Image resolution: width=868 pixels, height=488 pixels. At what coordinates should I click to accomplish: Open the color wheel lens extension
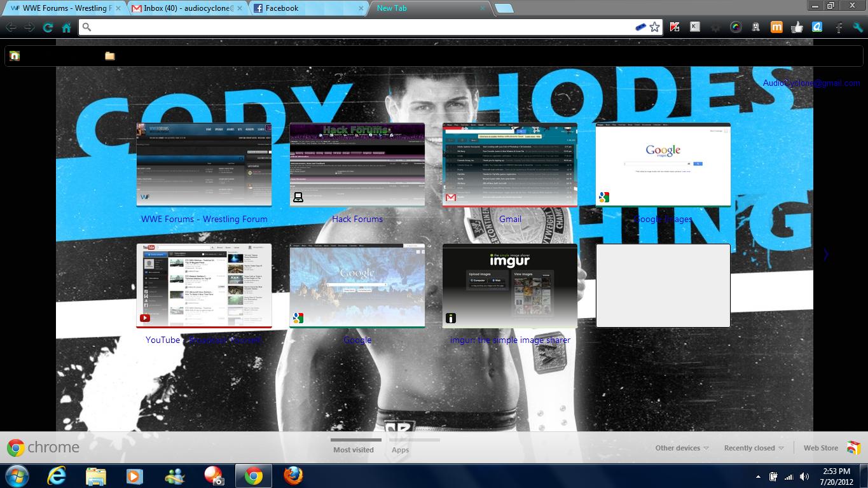[736, 27]
